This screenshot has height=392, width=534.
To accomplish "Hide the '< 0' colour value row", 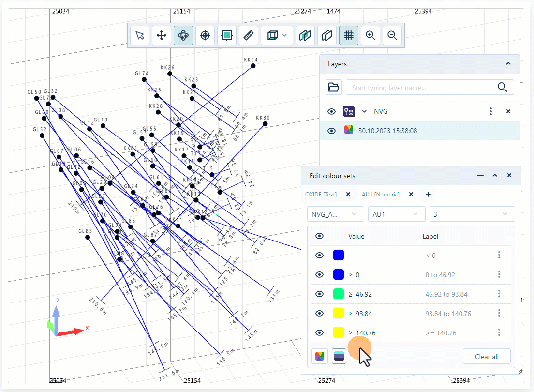I will (x=319, y=255).
